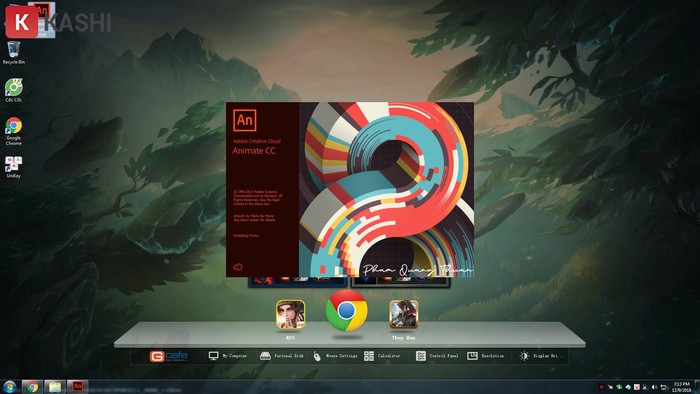Click the Creative Cloud icon on the splash screen

[x=238, y=267]
